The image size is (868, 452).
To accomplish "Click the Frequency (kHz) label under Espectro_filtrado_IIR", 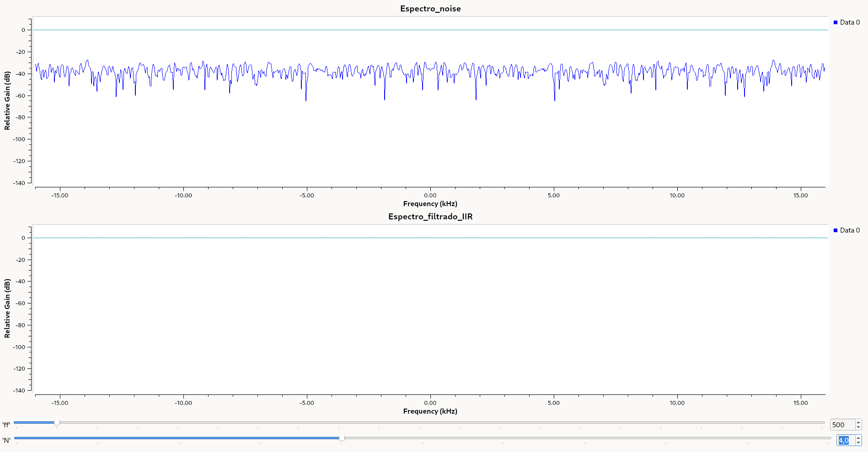I will (x=430, y=411).
